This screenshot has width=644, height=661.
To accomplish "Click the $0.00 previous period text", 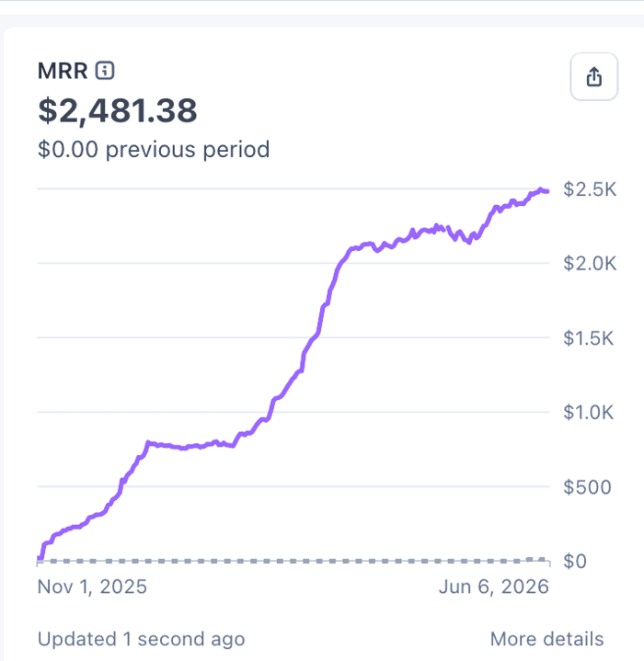I will click(154, 149).
